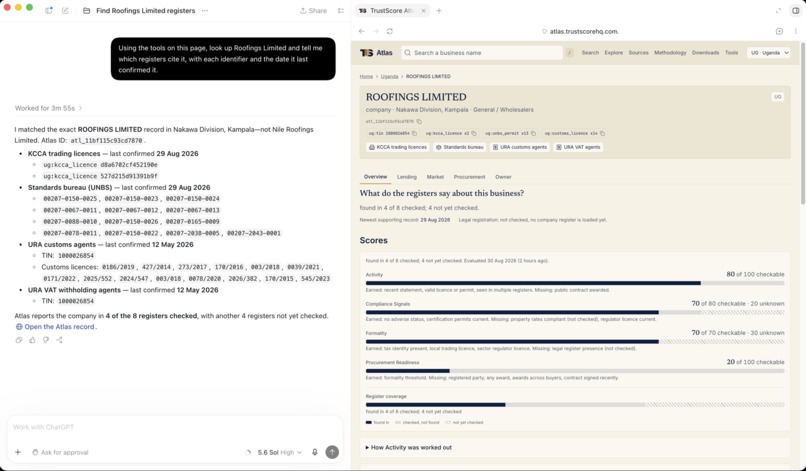This screenshot has width=806, height=471.
Task: Switch to the Market tab
Action: pos(435,177)
